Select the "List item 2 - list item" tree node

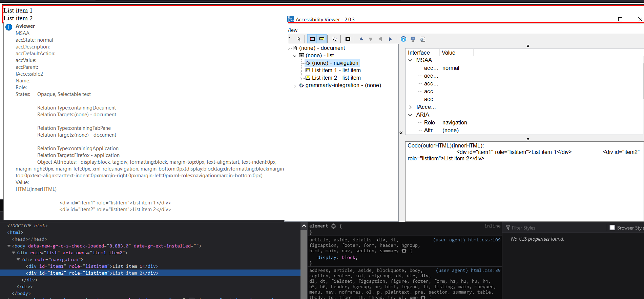point(336,78)
